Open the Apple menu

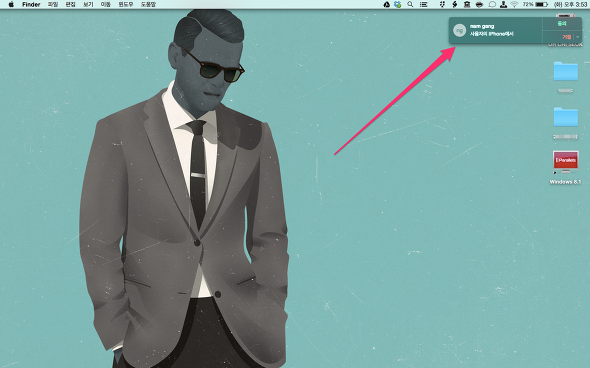[x=11, y=5]
